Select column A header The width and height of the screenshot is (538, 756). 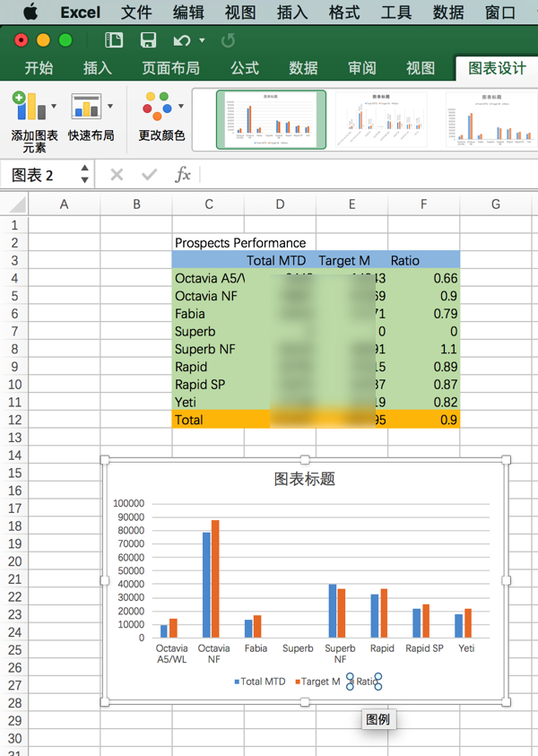coord(65,204)
